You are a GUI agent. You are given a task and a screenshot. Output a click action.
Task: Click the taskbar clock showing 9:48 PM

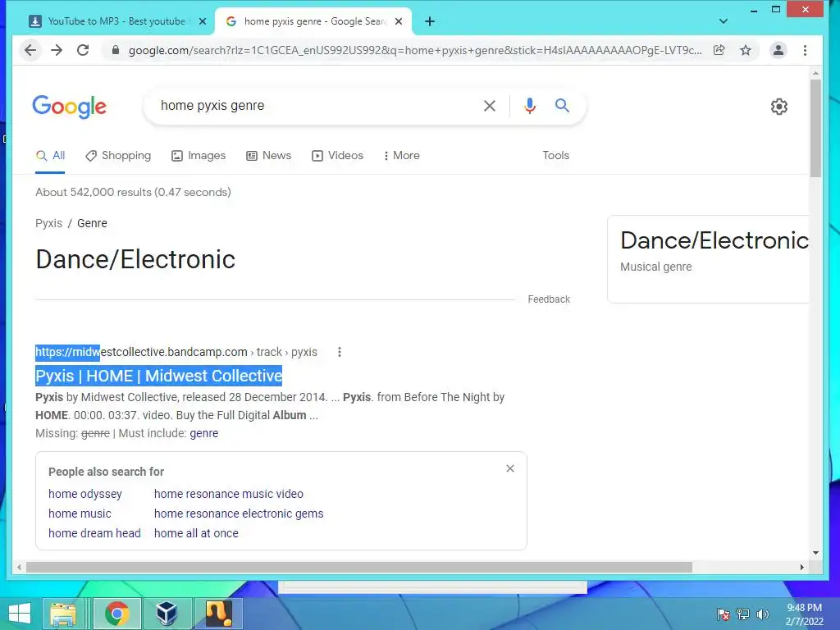click(x=804, y=614)
